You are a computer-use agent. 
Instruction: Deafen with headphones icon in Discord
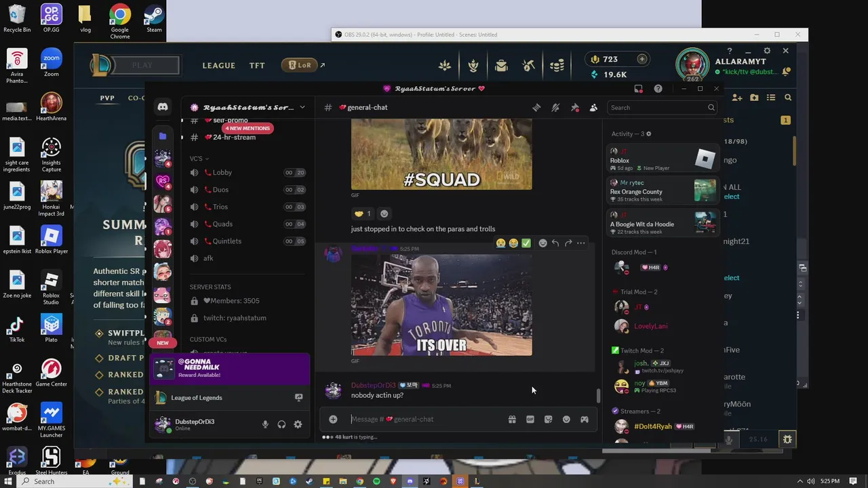(x=281, y=424)
